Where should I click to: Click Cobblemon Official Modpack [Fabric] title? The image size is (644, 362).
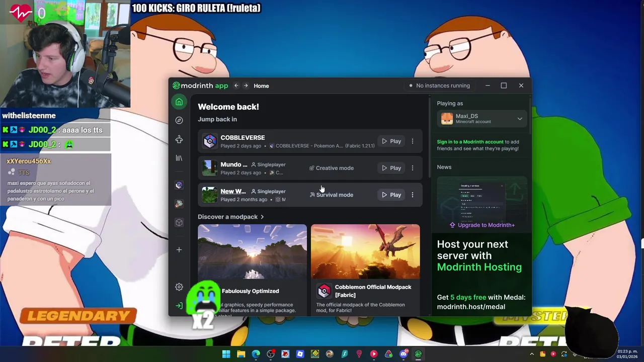373,291
